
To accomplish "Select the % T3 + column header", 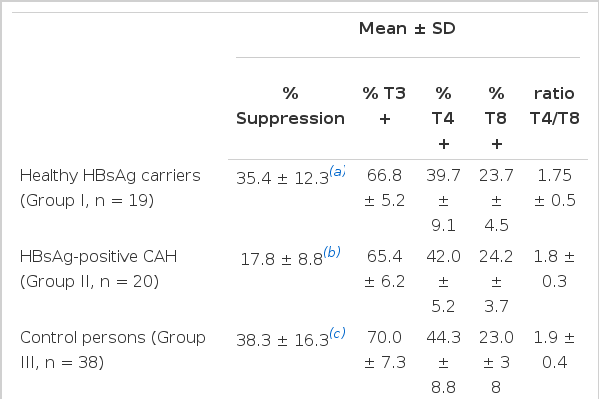I will [384, 106].
